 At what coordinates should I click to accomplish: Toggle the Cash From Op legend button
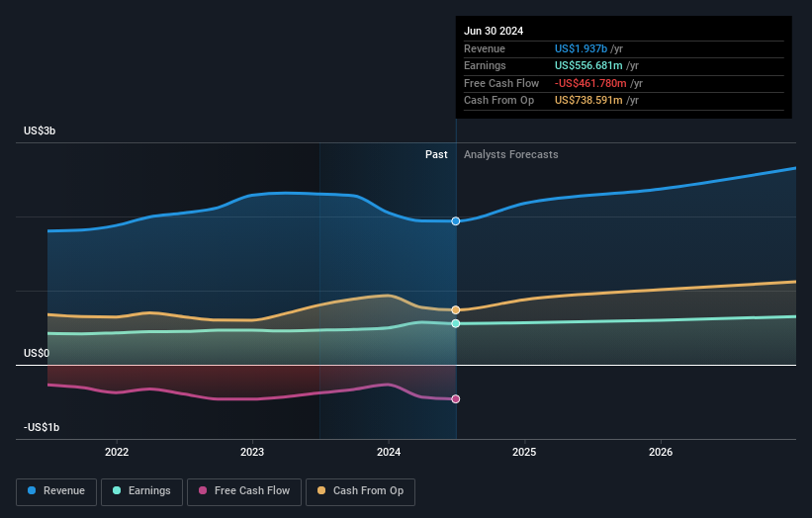(x=360, y=491)
